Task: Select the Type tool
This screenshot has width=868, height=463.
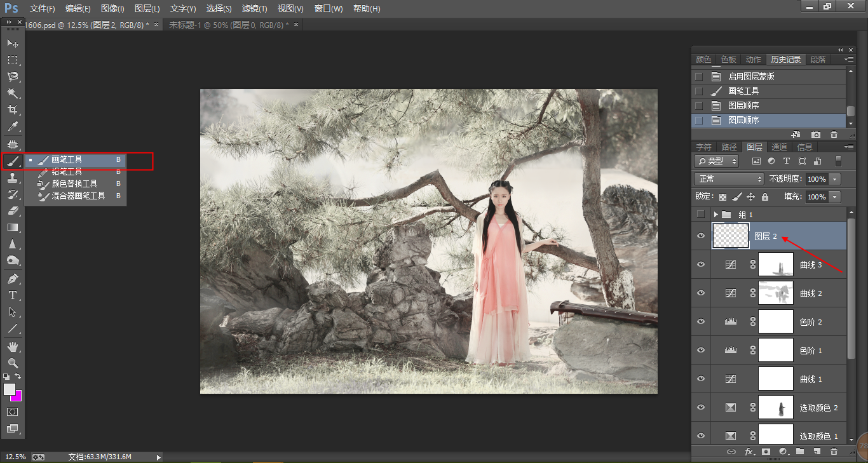Action: tap(12, 295)
